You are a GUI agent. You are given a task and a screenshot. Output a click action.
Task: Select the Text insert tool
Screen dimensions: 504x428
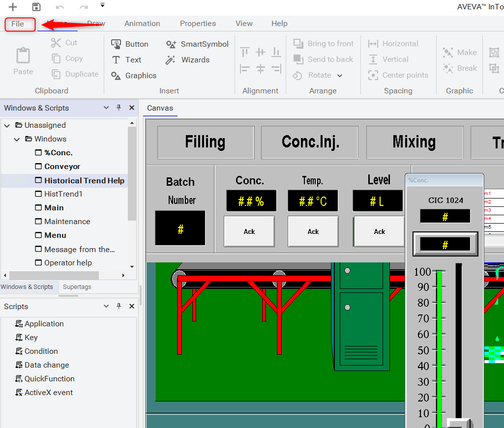(x=126, y=60)
